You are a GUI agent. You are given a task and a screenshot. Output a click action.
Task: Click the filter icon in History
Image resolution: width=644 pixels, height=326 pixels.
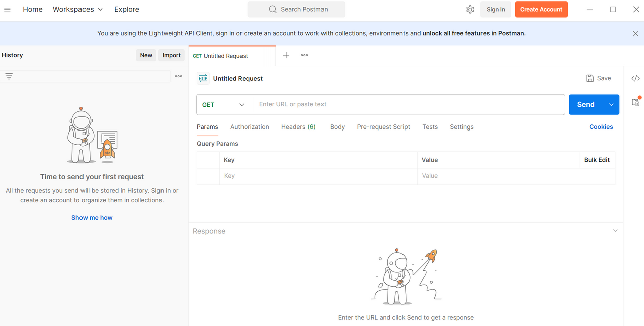[x=9, y=76]
